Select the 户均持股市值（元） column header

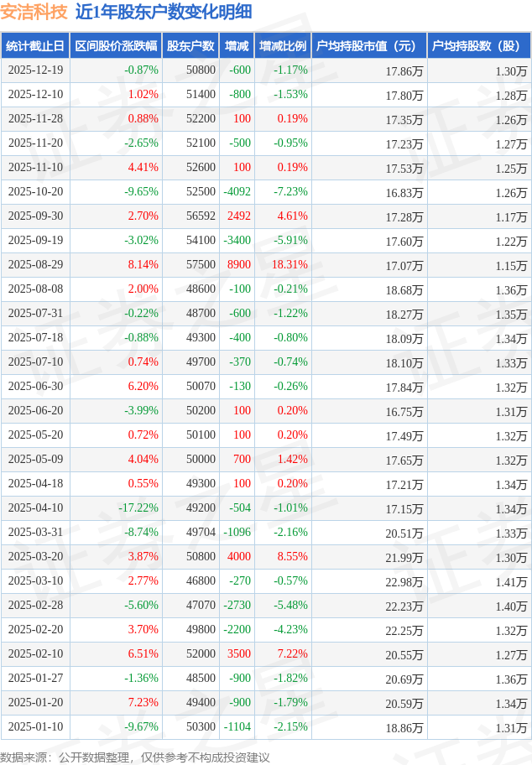pos(369,46)
